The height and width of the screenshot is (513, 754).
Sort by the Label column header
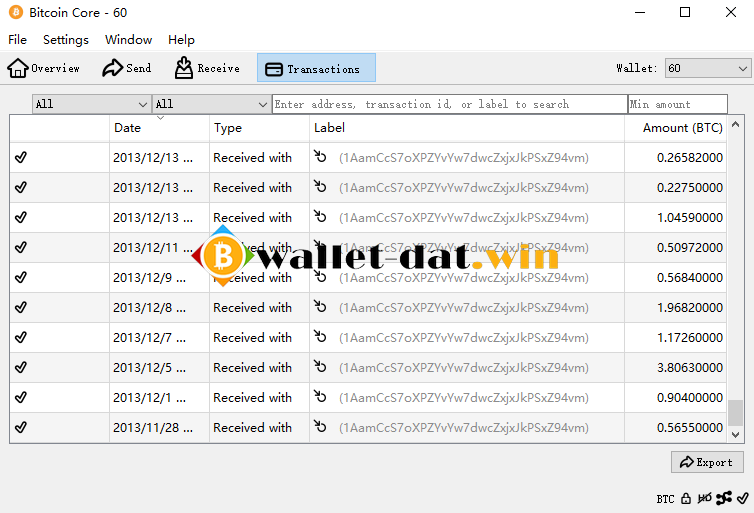(466, 128)
